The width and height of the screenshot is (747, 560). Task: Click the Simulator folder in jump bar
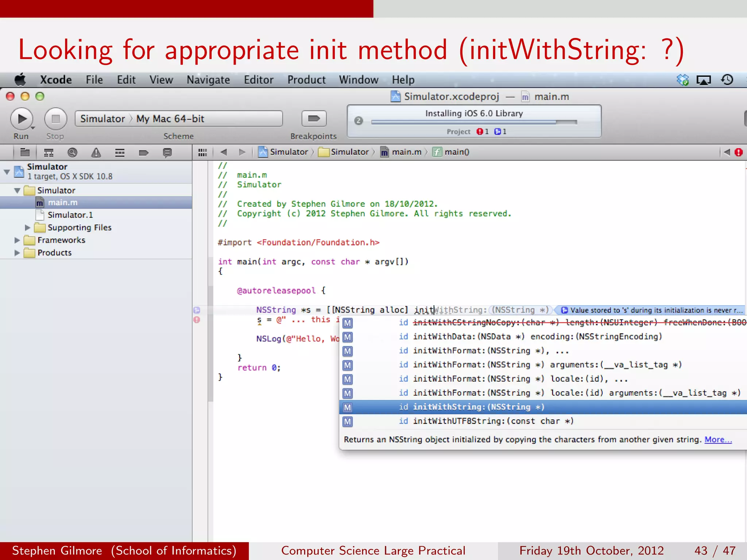[x=344, y=152]
